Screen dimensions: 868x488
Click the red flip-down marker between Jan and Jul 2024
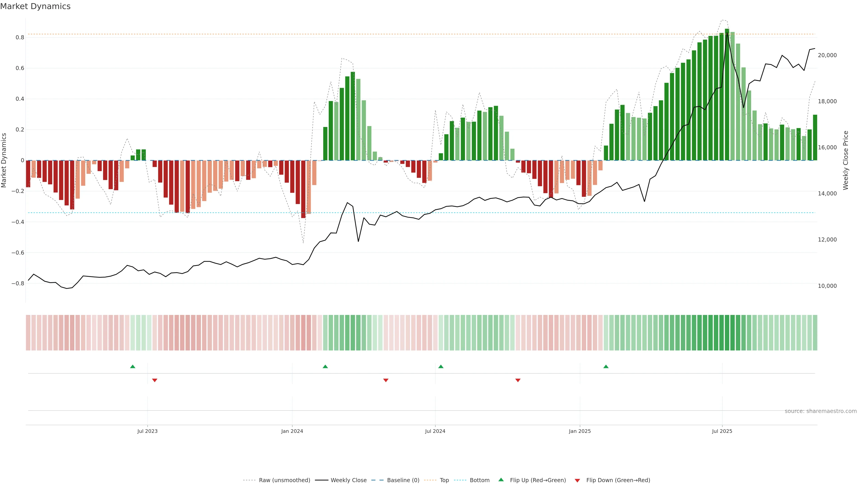386,380
